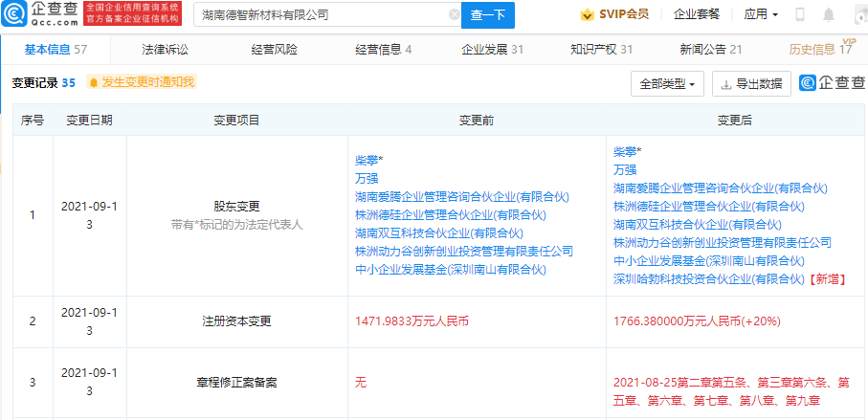Clear the search box with the X icon
Image resolution: width=868 pixels, height=420 pixels.
click(x=455, y=15)
